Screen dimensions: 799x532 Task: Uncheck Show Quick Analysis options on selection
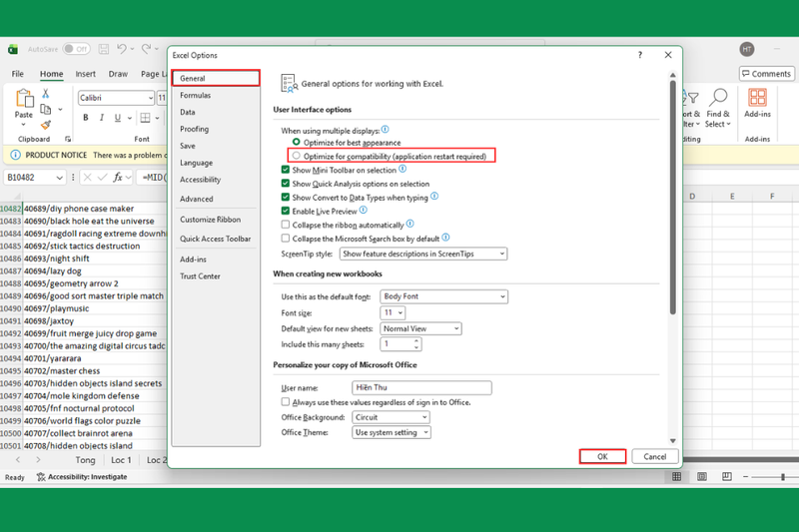coord(286,184)
